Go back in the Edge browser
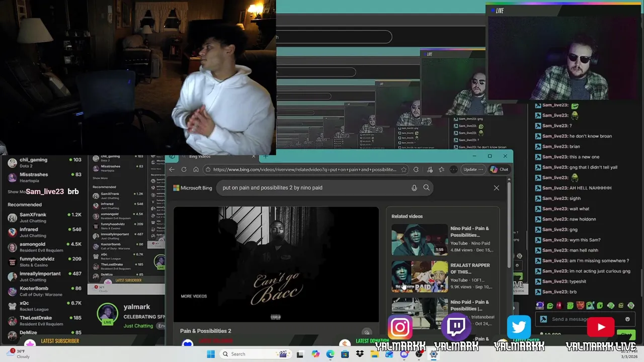Viewport: 644px width, 362px height. (172, 169)
